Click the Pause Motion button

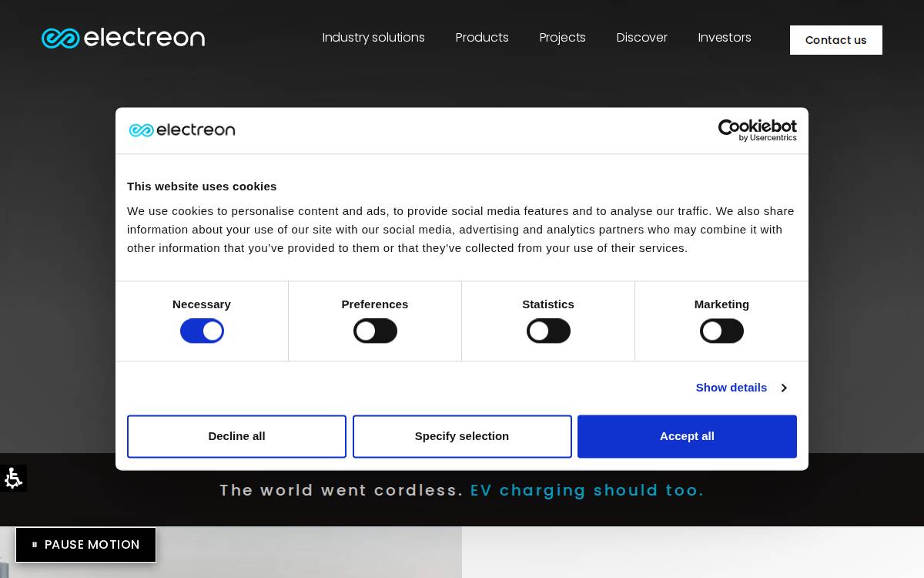pos(85,545)
